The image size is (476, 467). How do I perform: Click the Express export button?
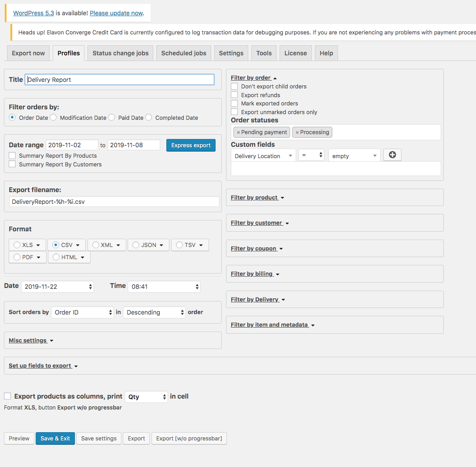click(x=191, y=145)
